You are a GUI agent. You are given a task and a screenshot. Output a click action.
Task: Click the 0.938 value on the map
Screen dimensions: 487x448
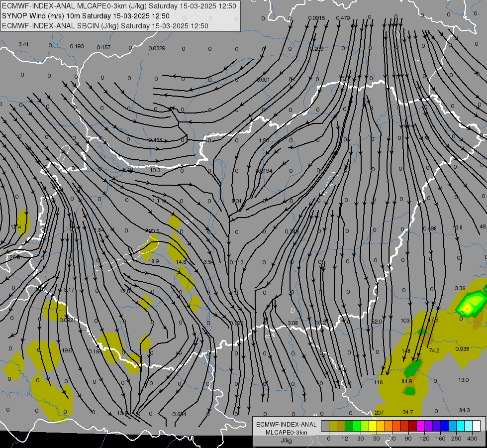tap(462, 349)
